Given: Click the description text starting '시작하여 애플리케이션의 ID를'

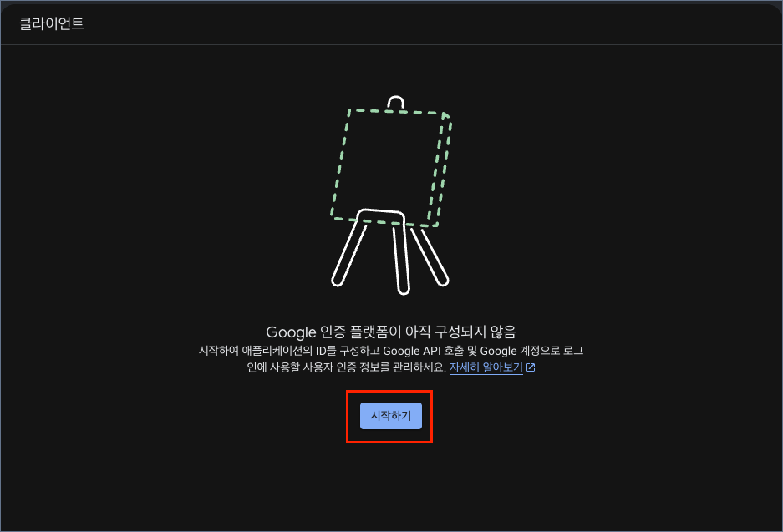Looking at the screenshot, I should click(391, 359).
